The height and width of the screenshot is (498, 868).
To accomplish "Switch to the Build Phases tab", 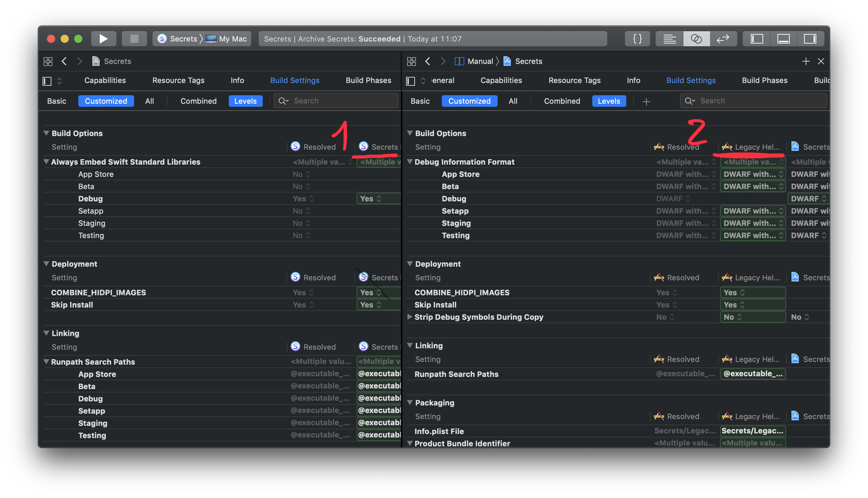I will (x=368, y=80).
